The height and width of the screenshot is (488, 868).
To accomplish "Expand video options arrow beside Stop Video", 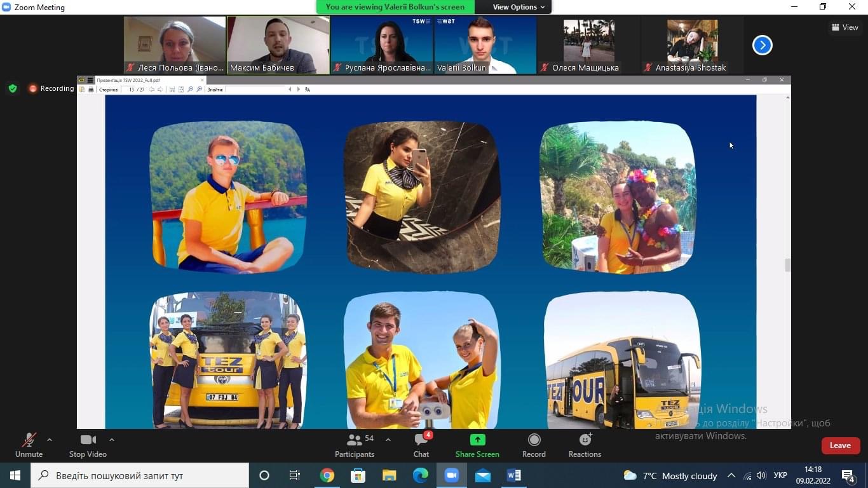I will 112,440.
